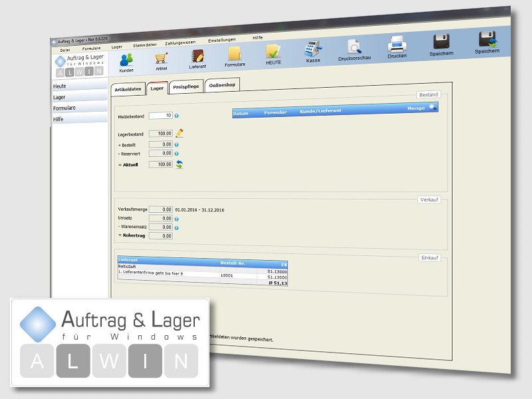This screenshot has width=532, height=399.
Task: Open the Lager menu in menu bar
Action: [117, 47]
